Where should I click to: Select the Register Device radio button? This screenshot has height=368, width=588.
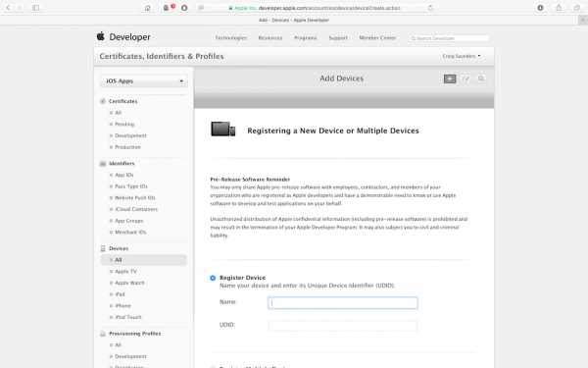213,278
